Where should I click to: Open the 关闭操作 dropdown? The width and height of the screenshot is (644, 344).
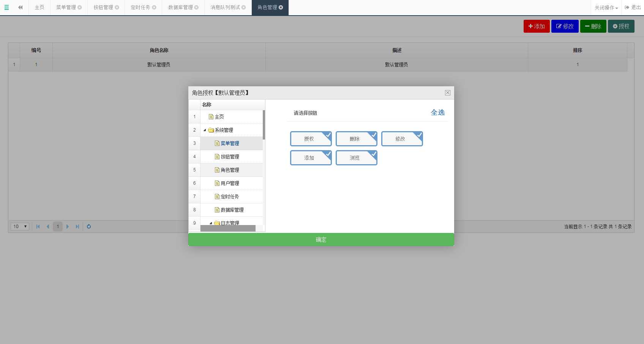click(x=606, y=8)
